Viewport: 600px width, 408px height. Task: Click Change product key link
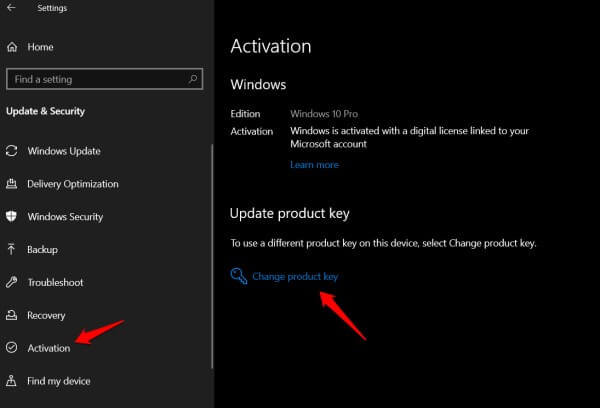click(x=295, y=276)
